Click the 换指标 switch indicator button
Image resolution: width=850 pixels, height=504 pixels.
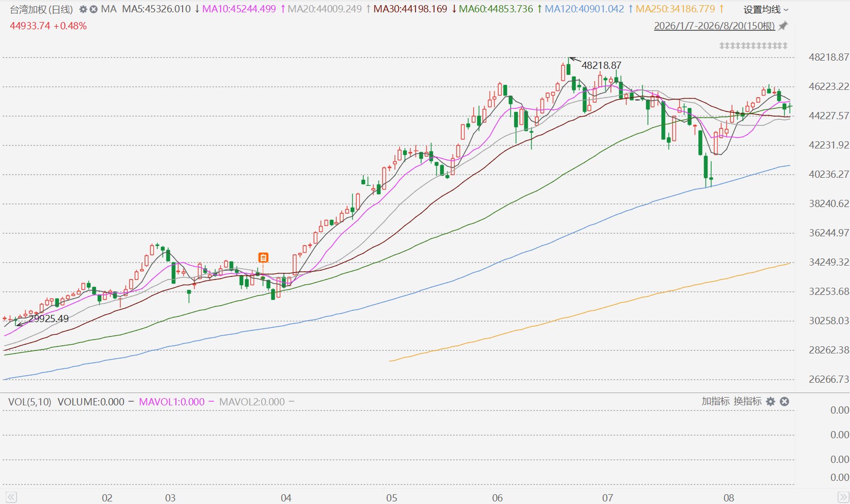coord(748,401)
